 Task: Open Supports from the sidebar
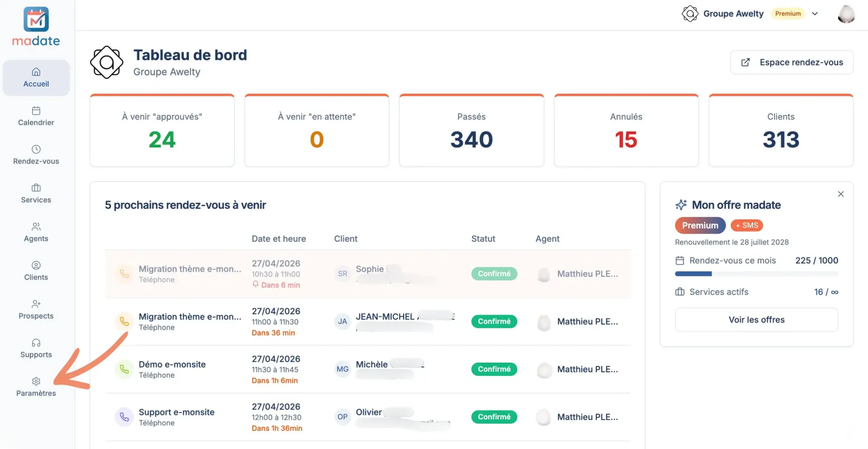[x=36, y=348]
